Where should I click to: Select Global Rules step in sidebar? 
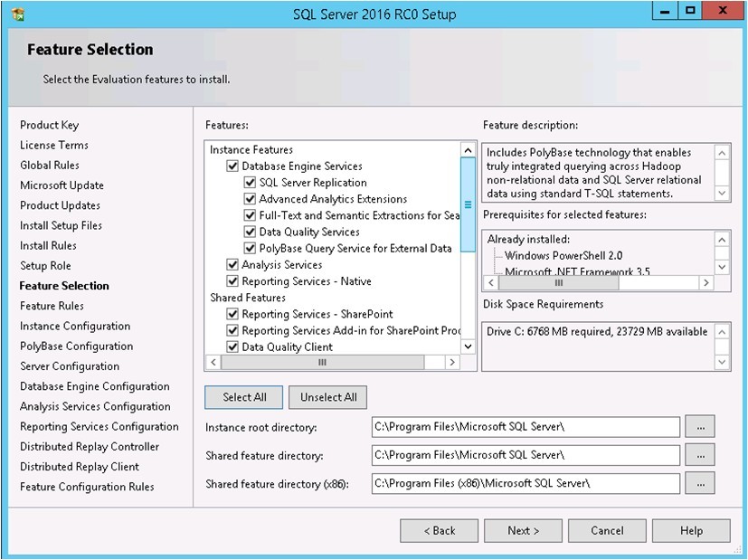pos(50,165)
